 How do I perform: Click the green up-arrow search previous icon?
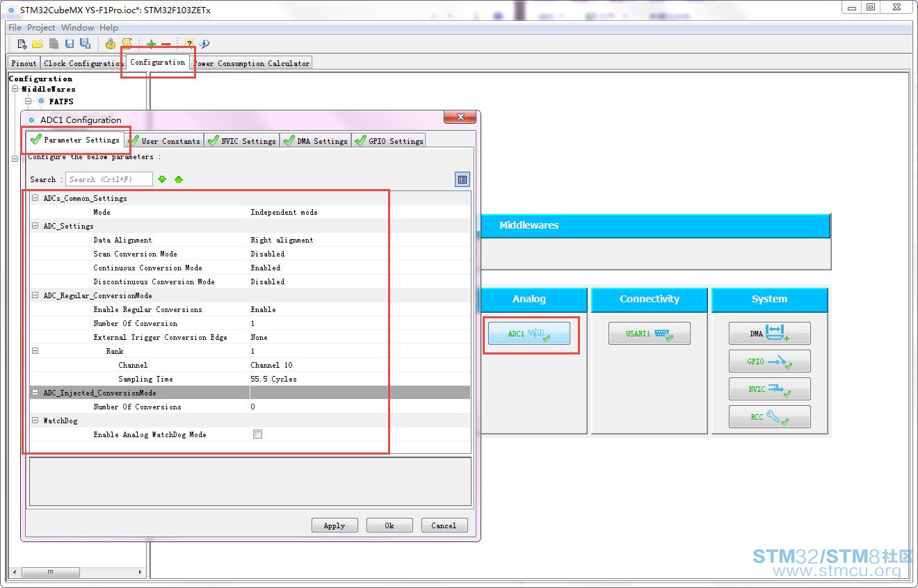[x=179, y=179]
